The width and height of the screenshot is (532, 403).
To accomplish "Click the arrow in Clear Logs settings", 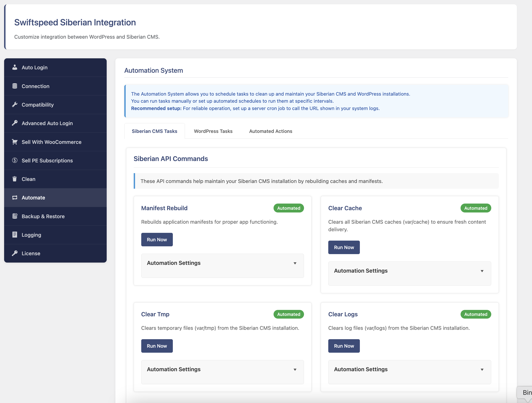I will click(482, 369).
